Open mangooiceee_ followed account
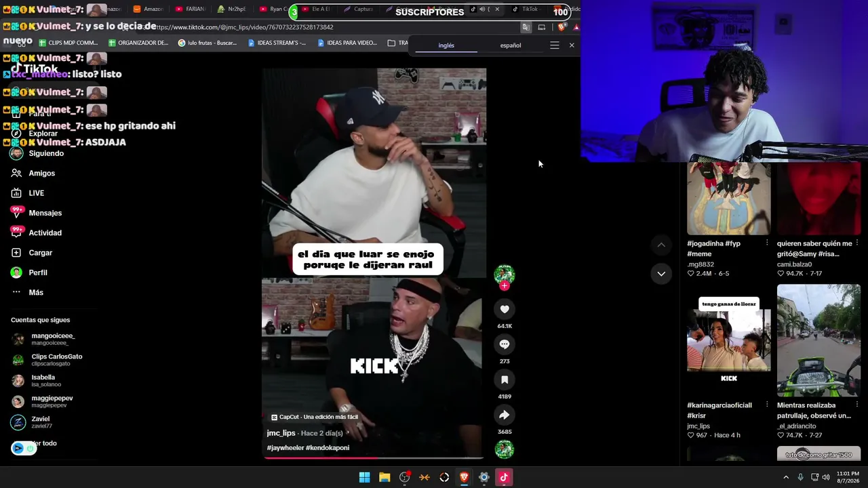The height and width of the screenshot is (488, 868). [43, 339]
